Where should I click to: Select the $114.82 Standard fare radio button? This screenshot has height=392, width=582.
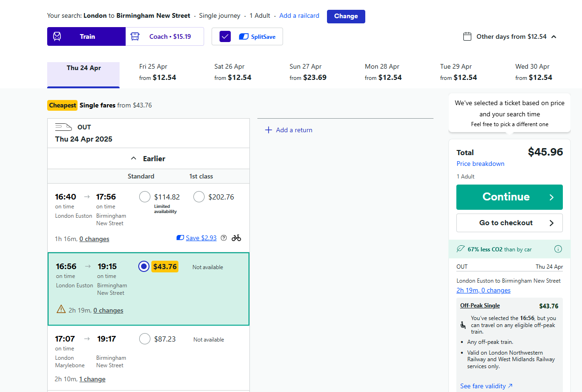coord(145,197)
